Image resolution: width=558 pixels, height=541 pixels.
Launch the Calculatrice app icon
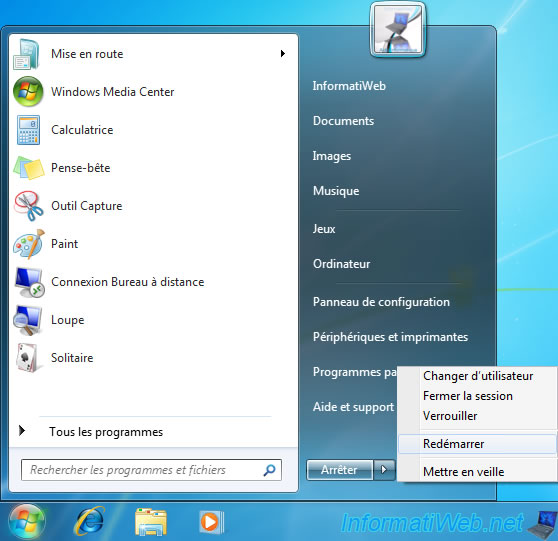tap(28, 130)
